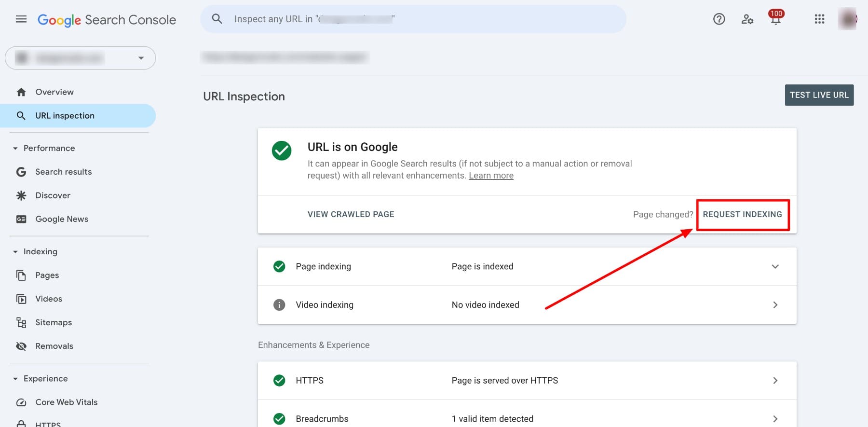Open the HTTPS details chevron
Screen dimensions: 868x427
(x=775, y=381)
